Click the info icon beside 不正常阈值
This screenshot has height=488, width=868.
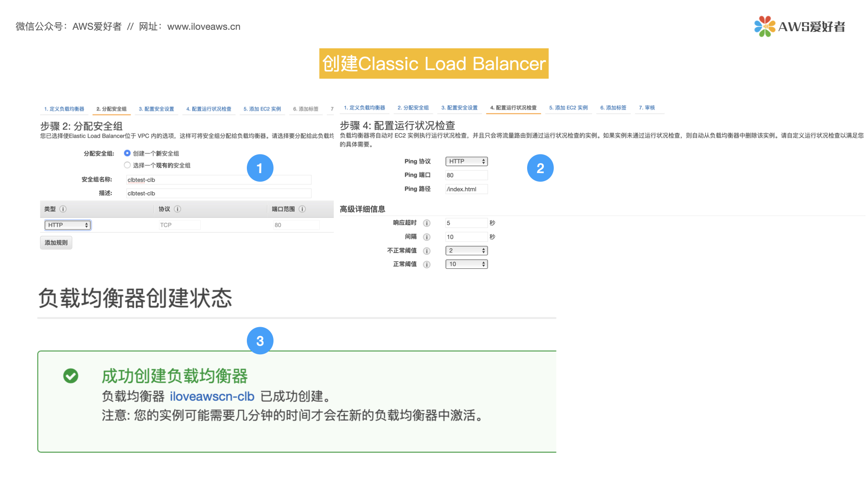point(427,251)
